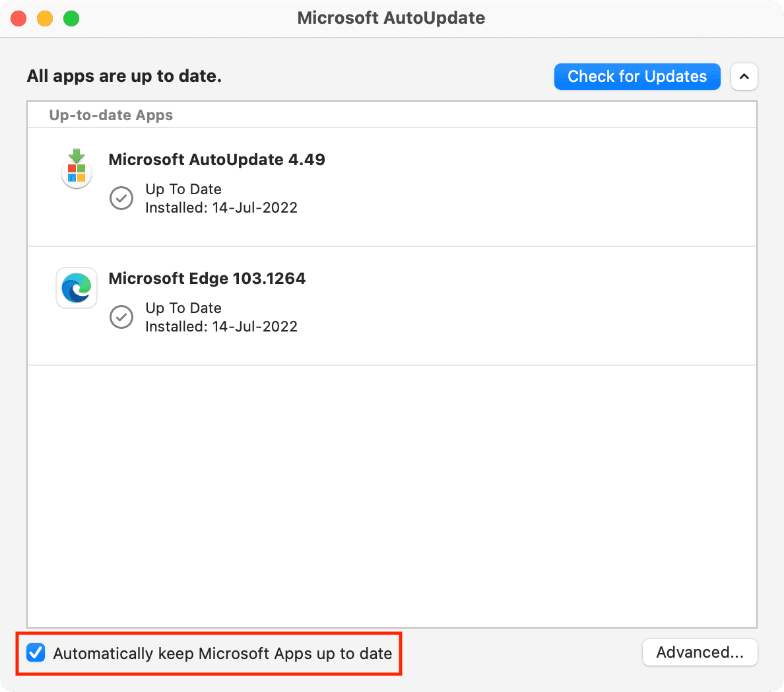Open the Advanced... settings

click(700, 652)
